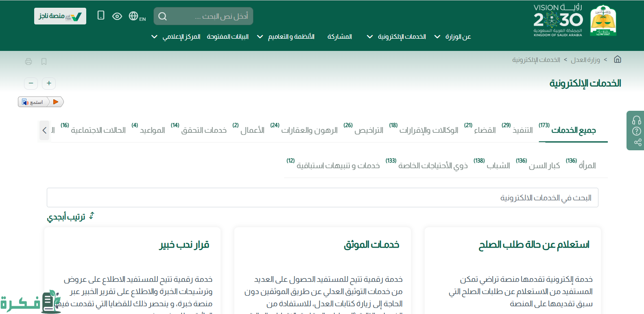Click the print page icon
644x314 pixels.
[x=28, y=61]
